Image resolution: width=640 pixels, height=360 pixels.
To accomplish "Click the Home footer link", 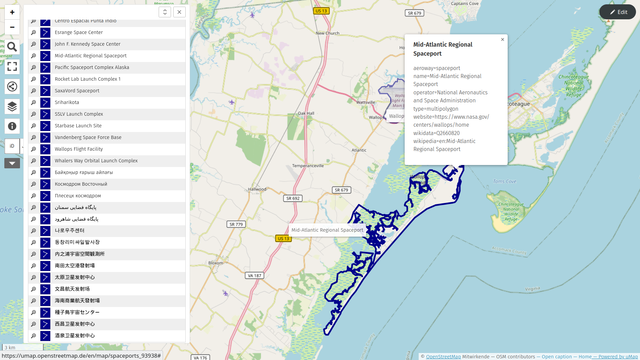I will tap(585, 357).
